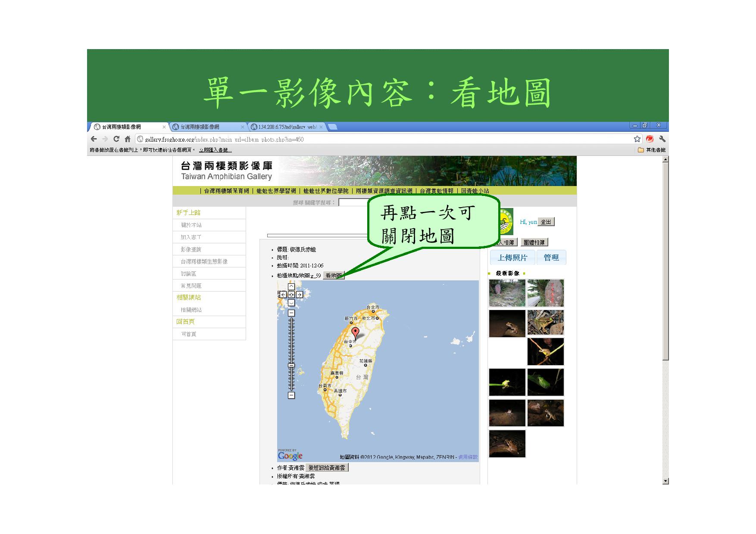Click the 登出 logout button
The width and height of the screenshot is (756, 534).
pyautogui.click(x=546, y=222)
